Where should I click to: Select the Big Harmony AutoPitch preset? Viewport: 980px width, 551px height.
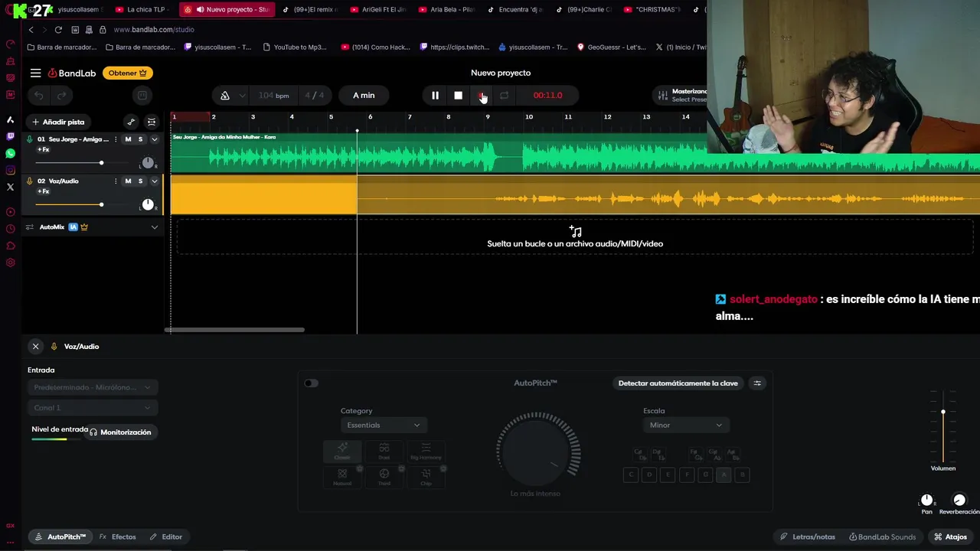click(x=426, y=452)
